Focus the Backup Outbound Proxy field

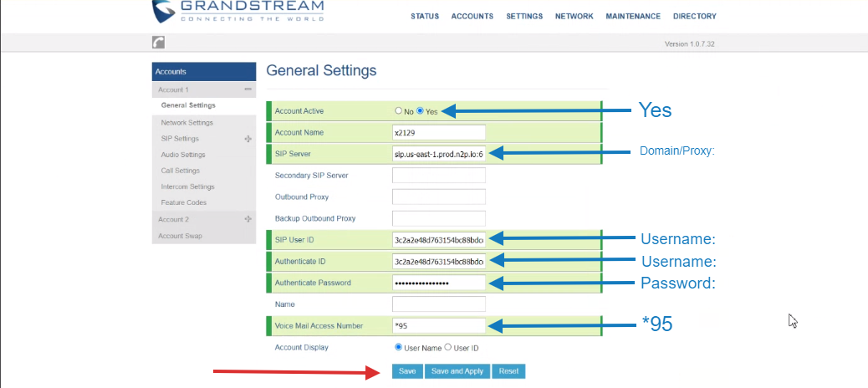(x=439, y=218)
